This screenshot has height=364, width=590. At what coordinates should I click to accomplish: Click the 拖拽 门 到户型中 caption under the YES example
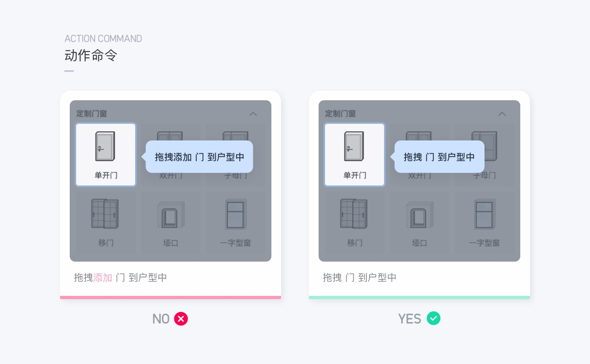tap(359, 278)
